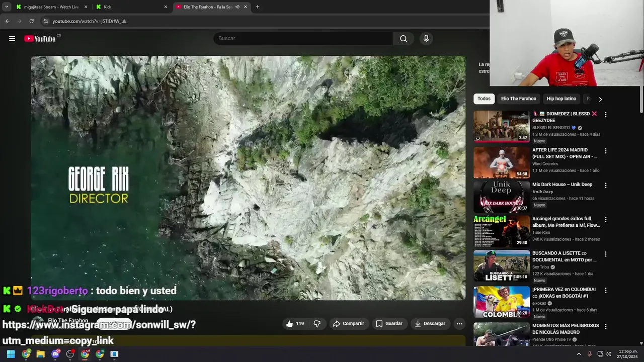644x362 pixels.
Task: Open title 'MOMENTOS MÁS PELIGROSOS DE NICOLÁS MADURO'
Action: 566,329
